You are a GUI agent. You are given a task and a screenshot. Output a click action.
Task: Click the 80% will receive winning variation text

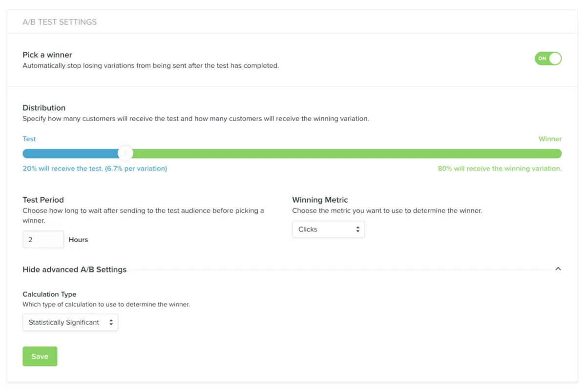tap(500, 168)
